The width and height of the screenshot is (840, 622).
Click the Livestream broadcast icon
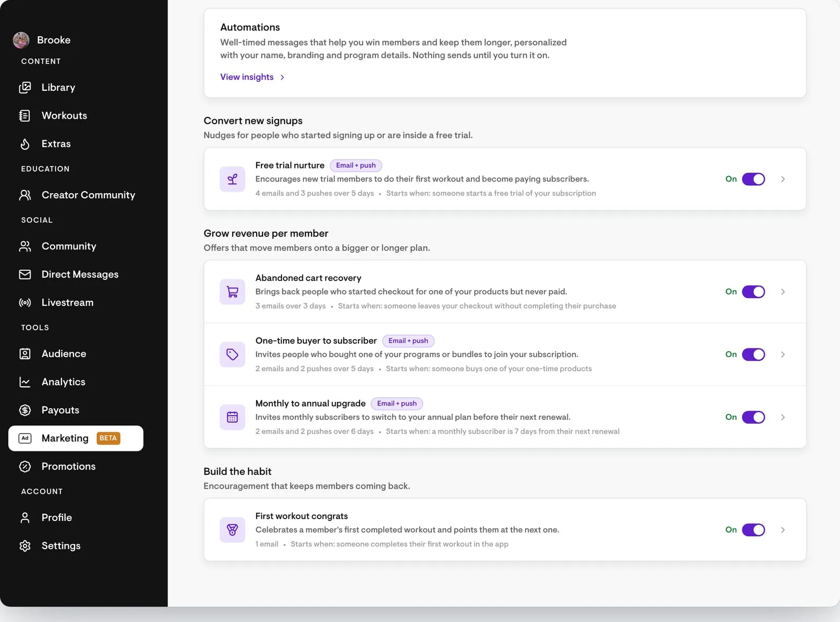tap(25, 303)
